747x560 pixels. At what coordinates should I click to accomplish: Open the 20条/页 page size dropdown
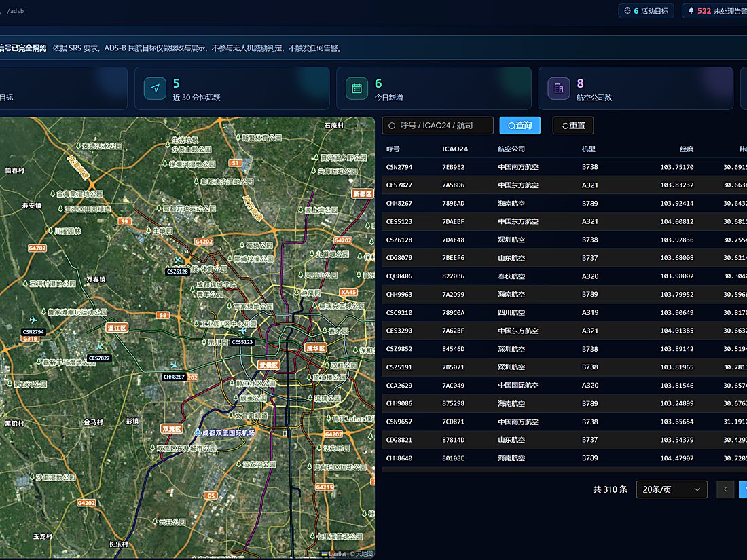coord(672,489)
